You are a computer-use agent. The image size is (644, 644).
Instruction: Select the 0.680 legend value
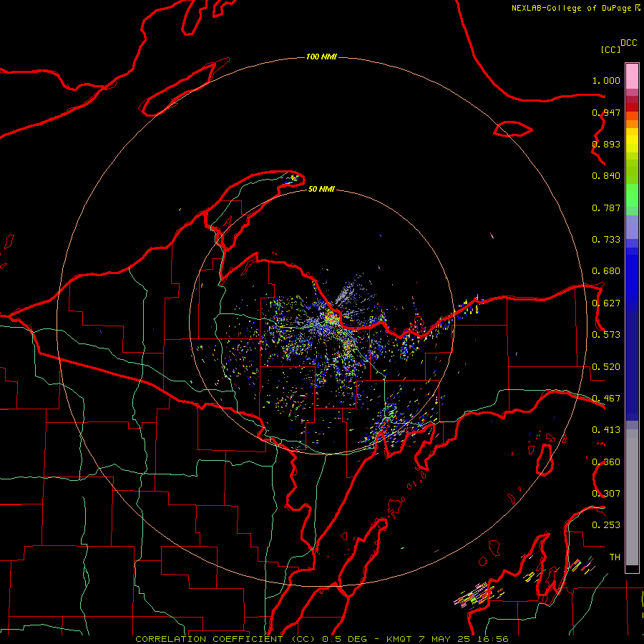(x=606, y=271)
